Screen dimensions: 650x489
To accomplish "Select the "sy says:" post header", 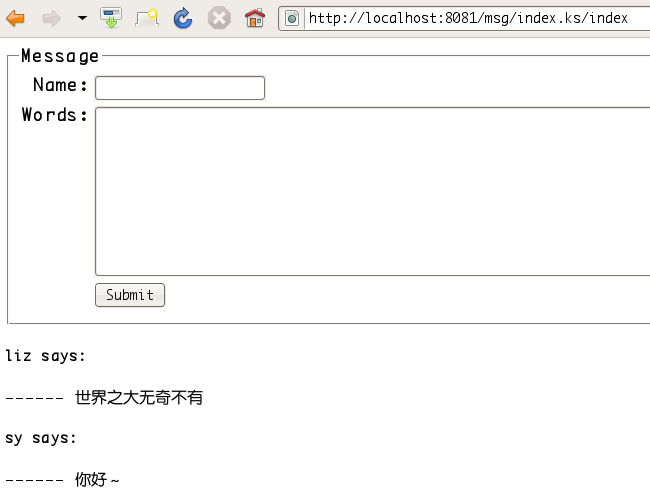I will pyautogui.click(x=41, y=438).
